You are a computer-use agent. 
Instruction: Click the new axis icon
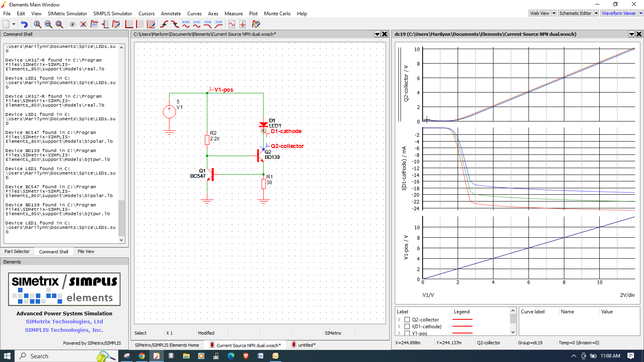coord(129,24)
